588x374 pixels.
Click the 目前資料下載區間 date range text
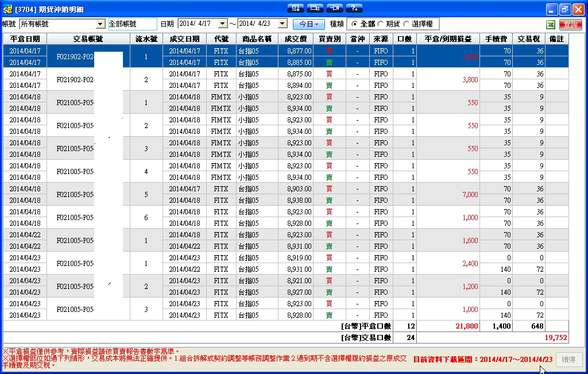[x=482, y=360]
